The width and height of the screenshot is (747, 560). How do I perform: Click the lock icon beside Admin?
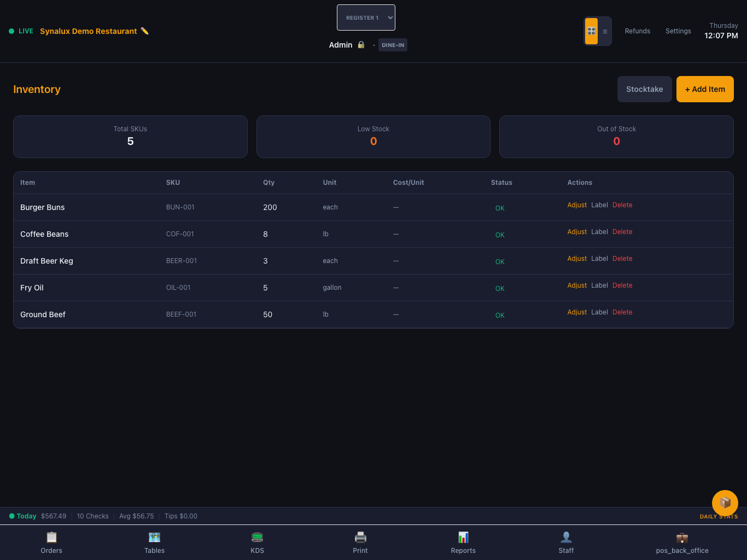click(361, 45)
